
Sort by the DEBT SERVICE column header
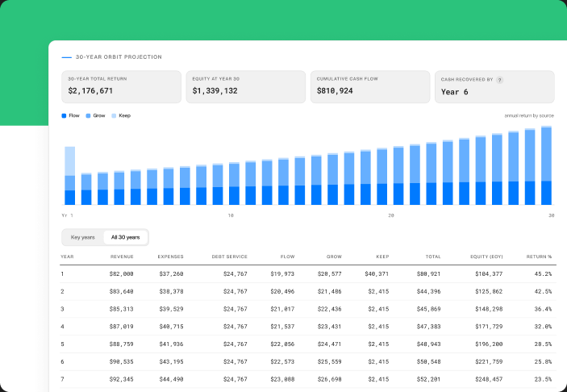point(230,256)
